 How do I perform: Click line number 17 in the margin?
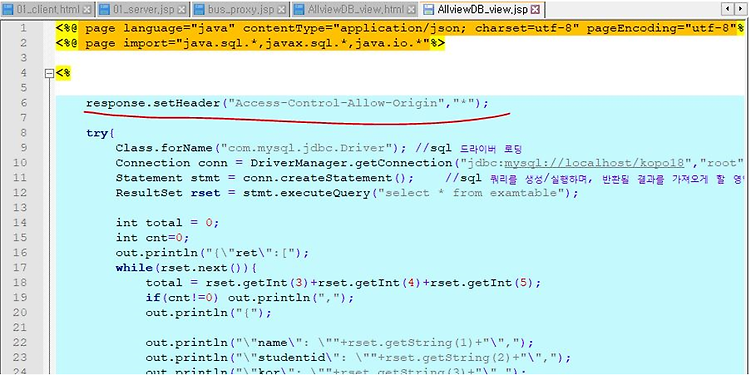(21, 267)
